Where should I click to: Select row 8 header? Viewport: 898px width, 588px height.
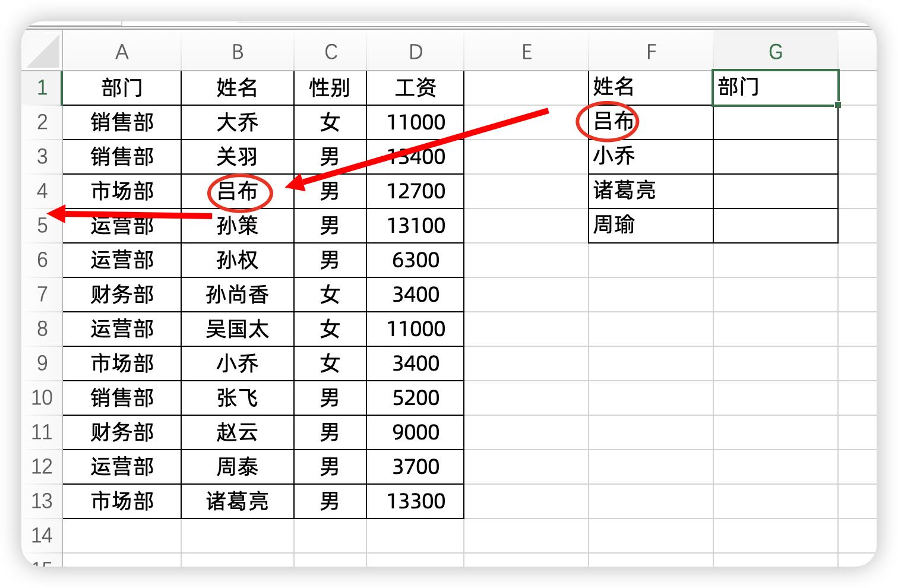point(42,329)
